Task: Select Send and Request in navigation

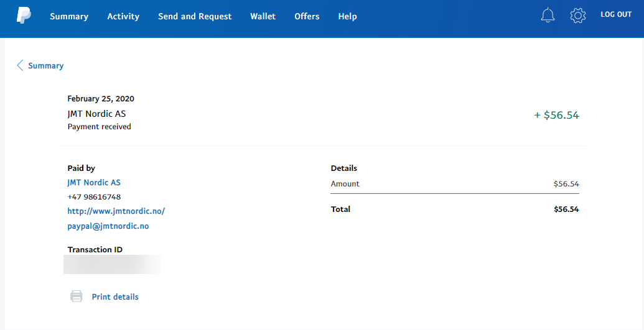Action: 195,16
